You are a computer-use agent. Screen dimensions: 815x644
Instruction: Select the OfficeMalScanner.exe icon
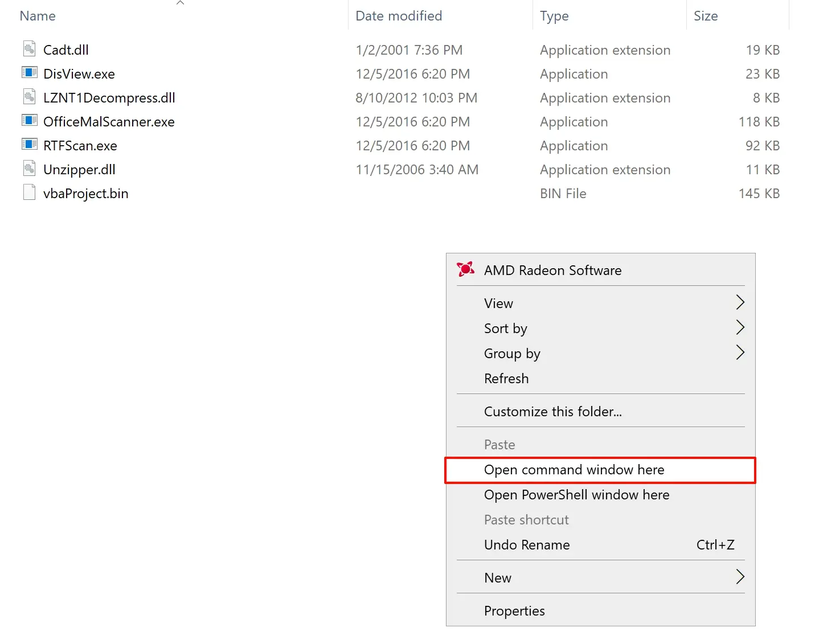30,121
